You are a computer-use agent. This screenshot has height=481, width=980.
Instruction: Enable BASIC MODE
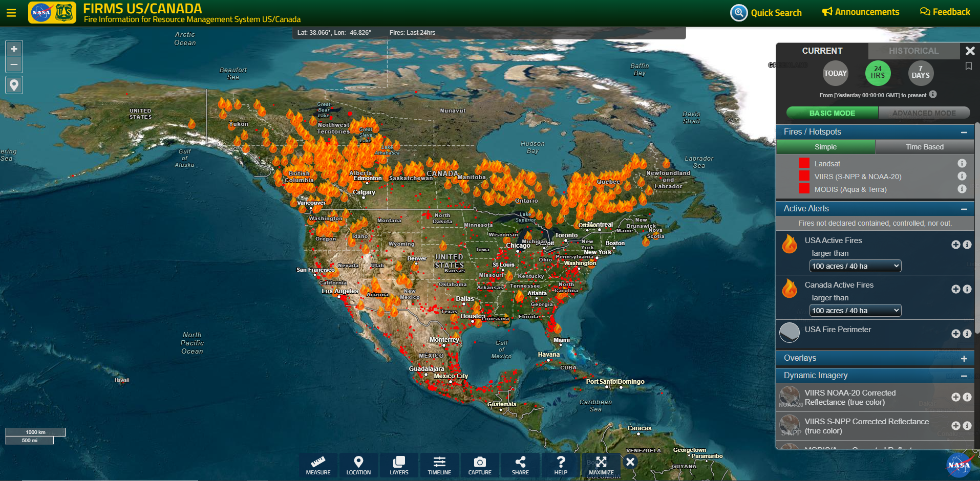coord(832,113)
